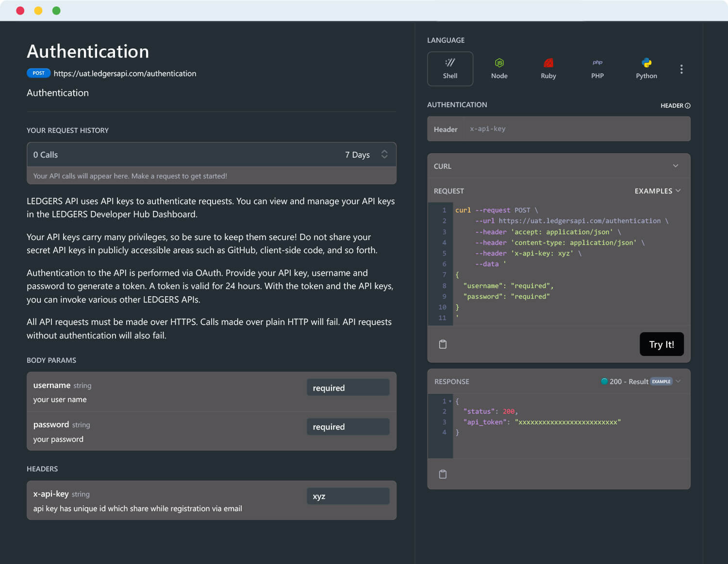Click the HEADER info icon
The height and width of the screenshot is (564, 728).
tap(688, 106)
